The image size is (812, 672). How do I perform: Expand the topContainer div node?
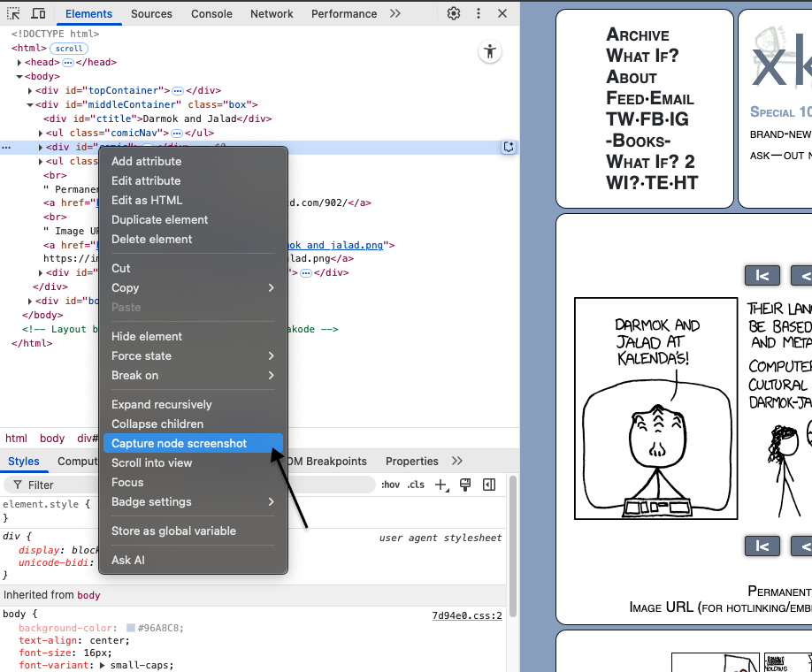[30, 90]
